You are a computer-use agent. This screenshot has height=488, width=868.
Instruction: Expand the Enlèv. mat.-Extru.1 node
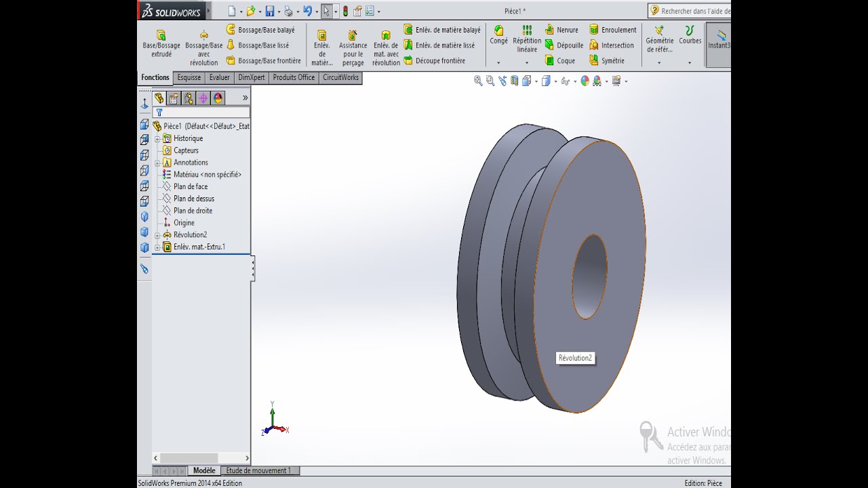click(x=157, y=247)
